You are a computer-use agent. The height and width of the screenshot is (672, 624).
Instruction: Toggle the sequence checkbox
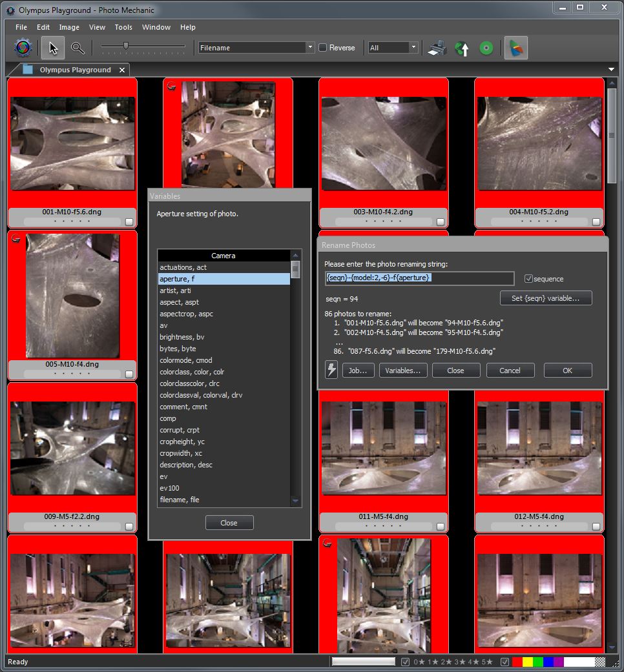click(528, 279)
